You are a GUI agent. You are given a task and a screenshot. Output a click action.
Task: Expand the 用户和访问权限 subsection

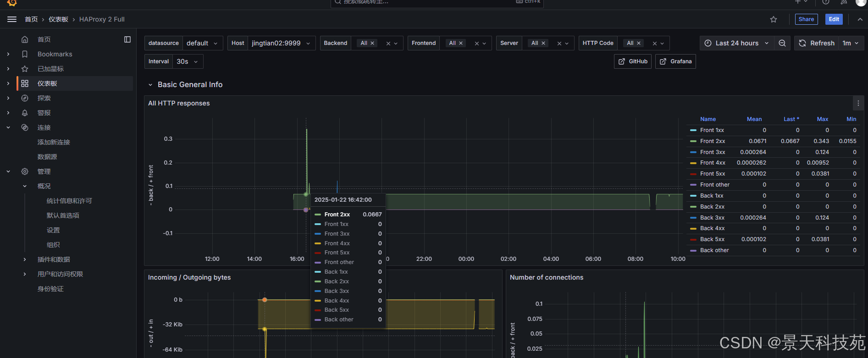[25, 274]
